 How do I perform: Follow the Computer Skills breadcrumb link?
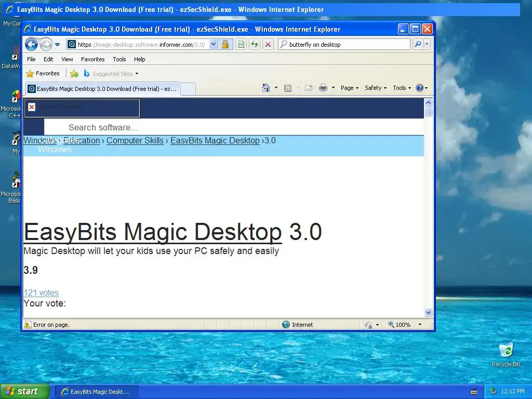(x=135, y=140)
